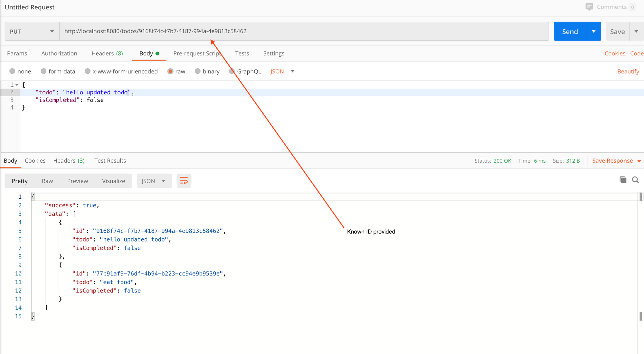Expand the request body JSON format dropdown
Screen dimensions: 644x354
(x=292, y=71)
